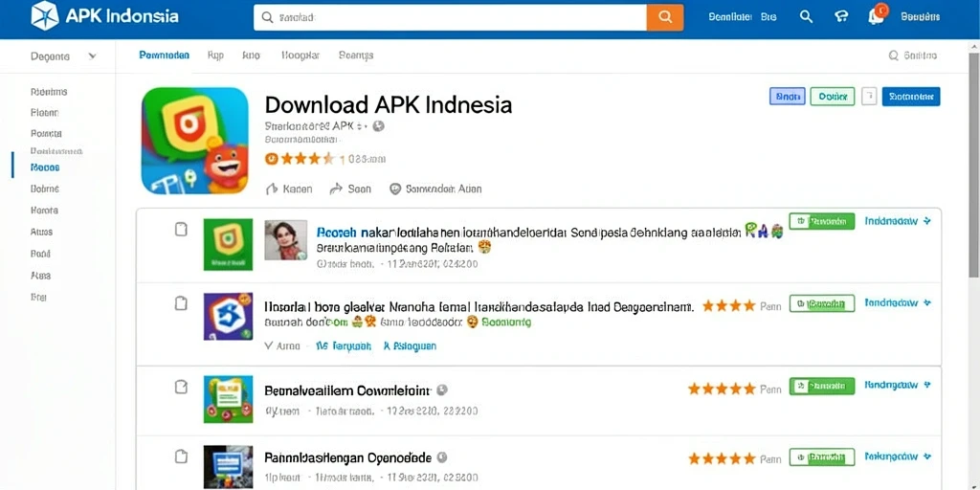Click the four-star rating in Hntorlal row
The image size is (980, 490).
729,306
